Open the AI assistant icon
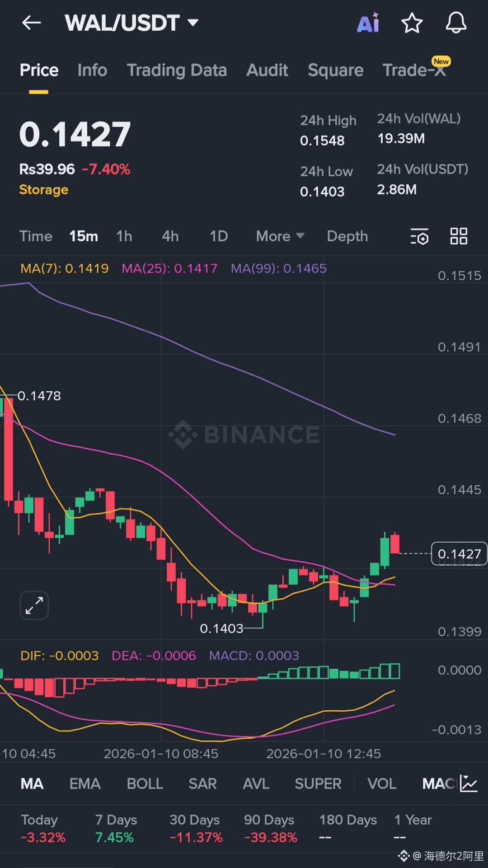 tap(368, 23)
